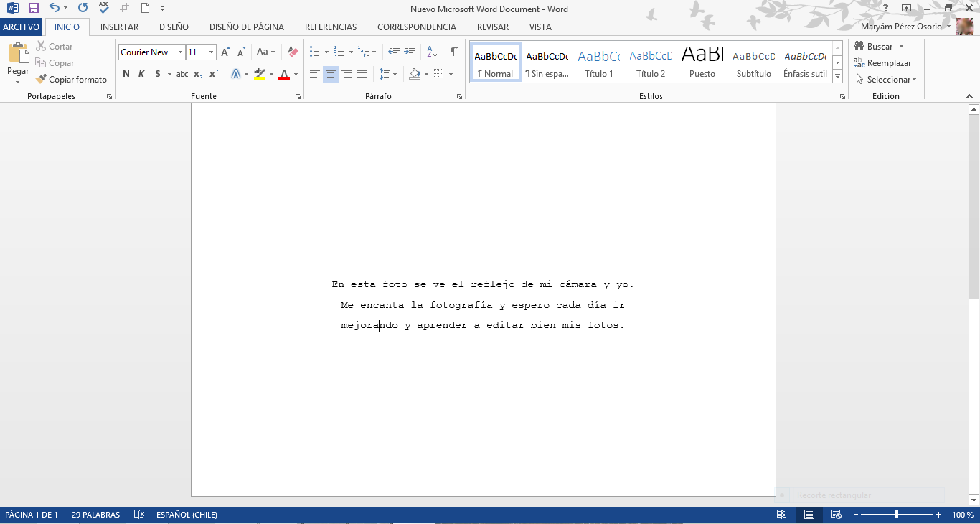Open line spacing dropdown
The height and width of the screenshot is (524, 980).
(387, 74)
